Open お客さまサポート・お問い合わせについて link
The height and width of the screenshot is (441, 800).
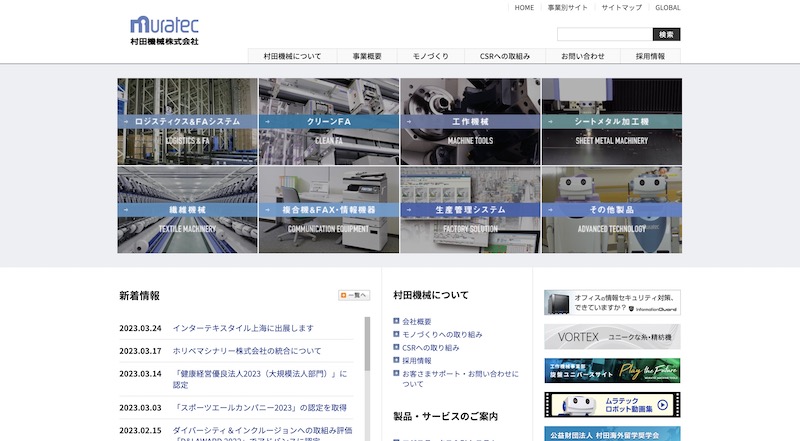[x=460, y=379]
